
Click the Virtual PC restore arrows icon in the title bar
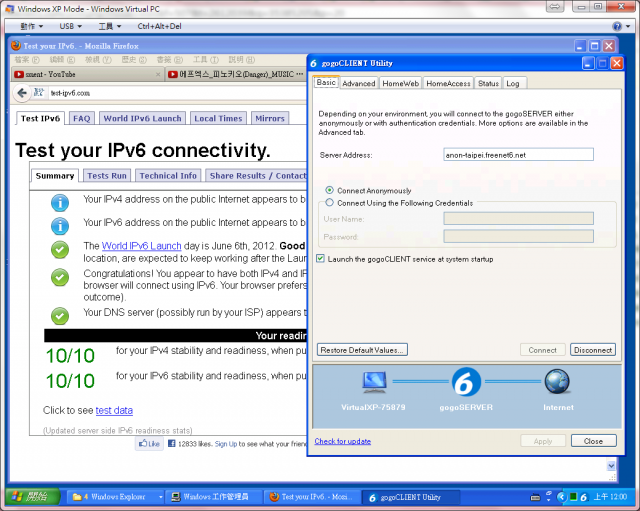(555, 7)
